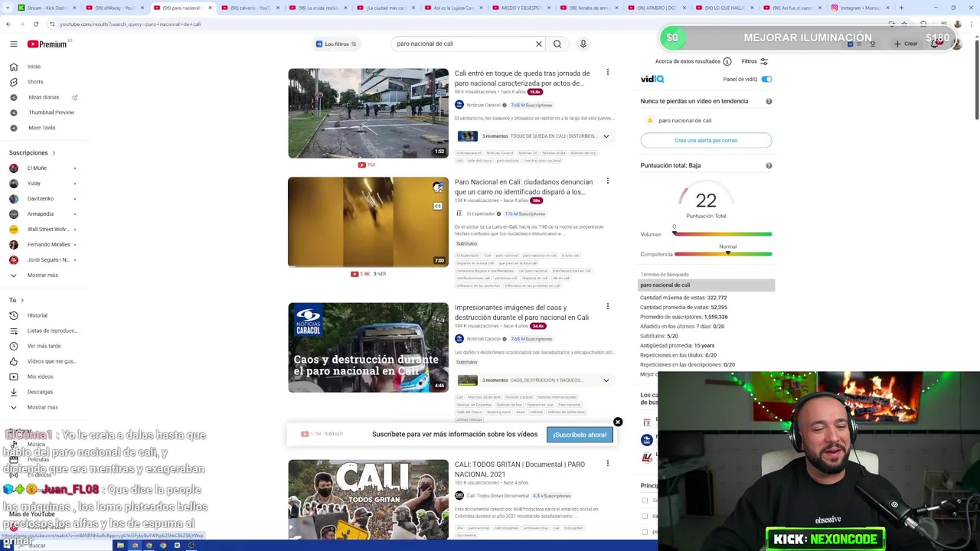Start voice search with microphone
The image size is (980, 551).
[x=583, y=44]
